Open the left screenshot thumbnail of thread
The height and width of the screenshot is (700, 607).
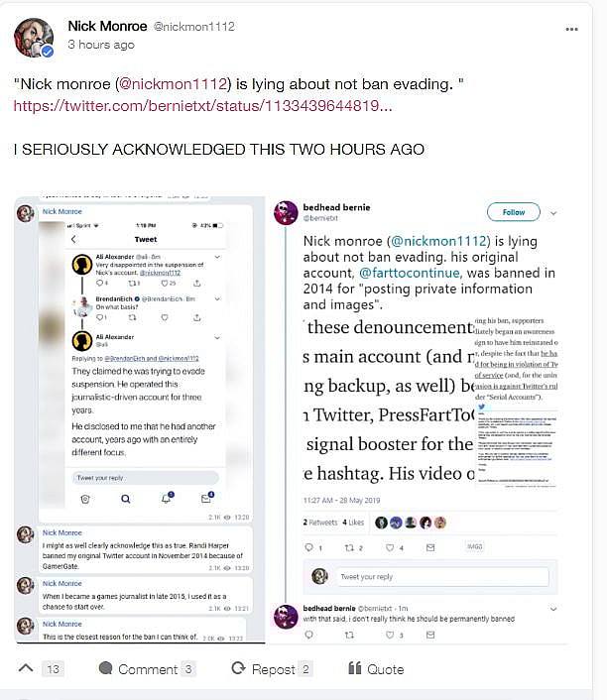coord(140,419)
